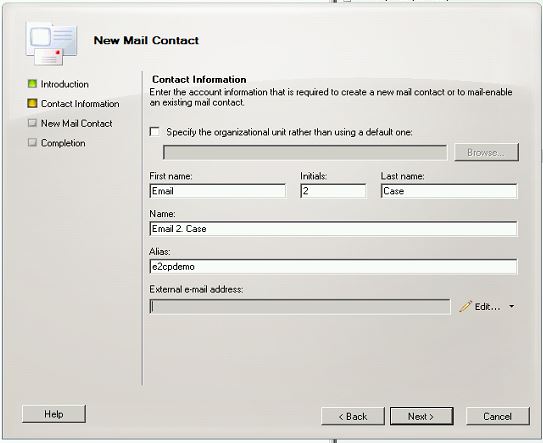
Task: Select Completion step label
Action: (63, 143)
